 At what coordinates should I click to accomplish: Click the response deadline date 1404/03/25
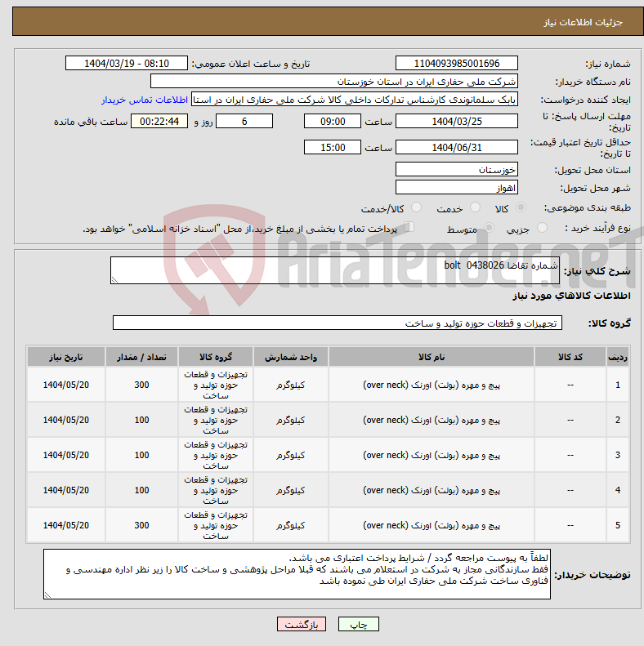(456, 122)
